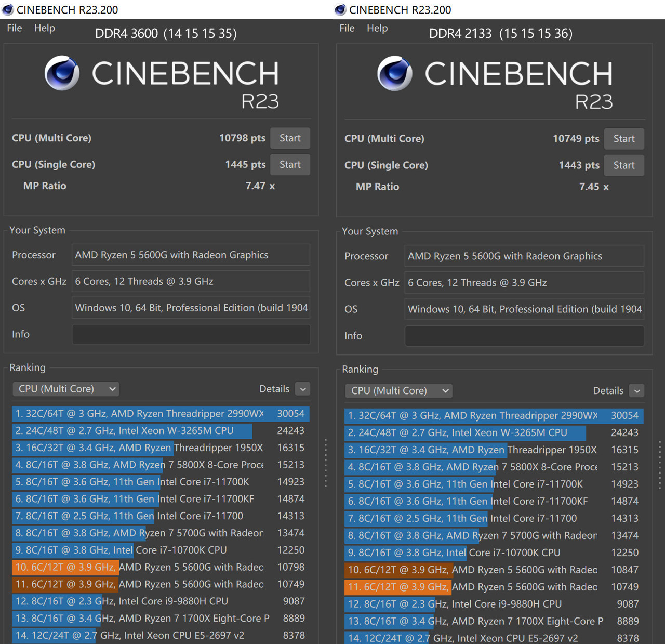The image size is (665, 644).
Task: Open the CPU (Multi Core) ranking dropdown, right window
Action: [x=398, y=390]
